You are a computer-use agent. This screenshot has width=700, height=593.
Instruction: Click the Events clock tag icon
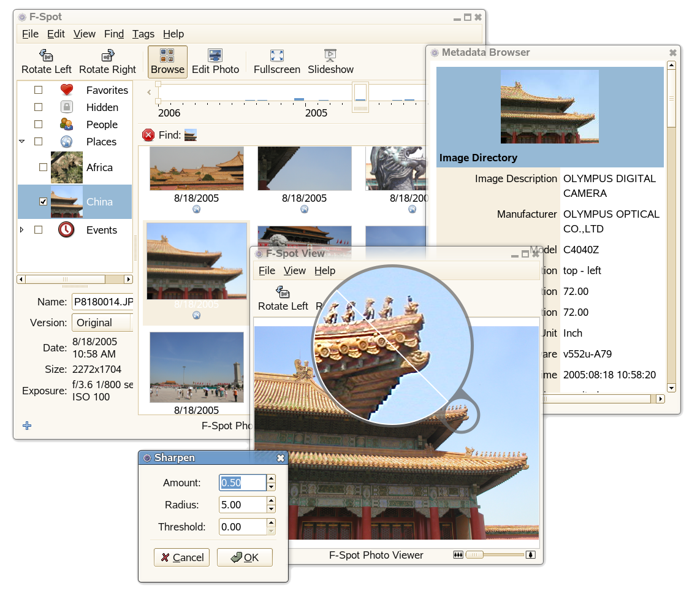[x=66, y=229]
